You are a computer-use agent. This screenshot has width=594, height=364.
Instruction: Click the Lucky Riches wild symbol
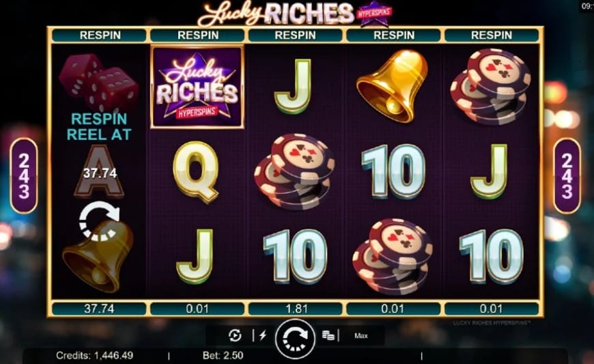[x=197, y=87]
